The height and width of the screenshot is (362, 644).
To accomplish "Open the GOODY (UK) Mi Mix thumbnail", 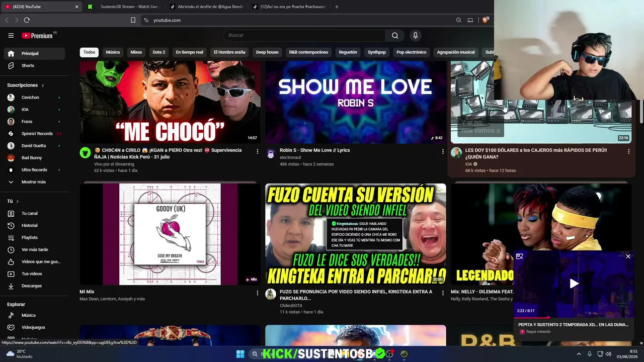I will click(170, 234).
